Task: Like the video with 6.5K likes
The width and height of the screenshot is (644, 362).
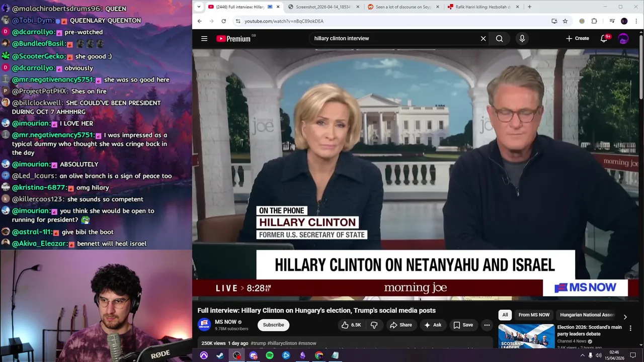Action: (x=351, y=325)
